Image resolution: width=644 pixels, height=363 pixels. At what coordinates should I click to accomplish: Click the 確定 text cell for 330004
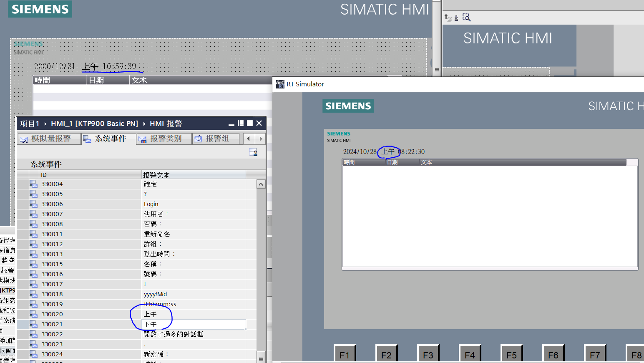click(194, 184)
